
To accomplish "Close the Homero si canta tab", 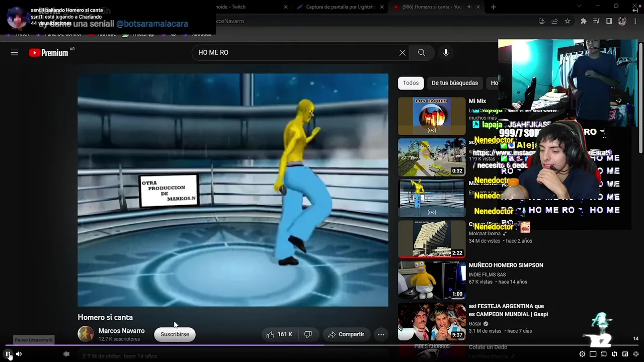I will [478, 7].
